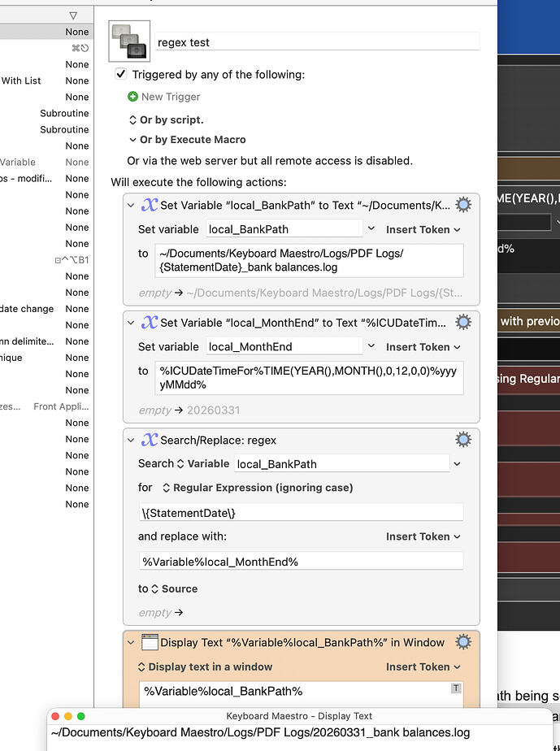Select the macro row with ⌘ history shortcut
560x751 pixels.
(46, 48)
